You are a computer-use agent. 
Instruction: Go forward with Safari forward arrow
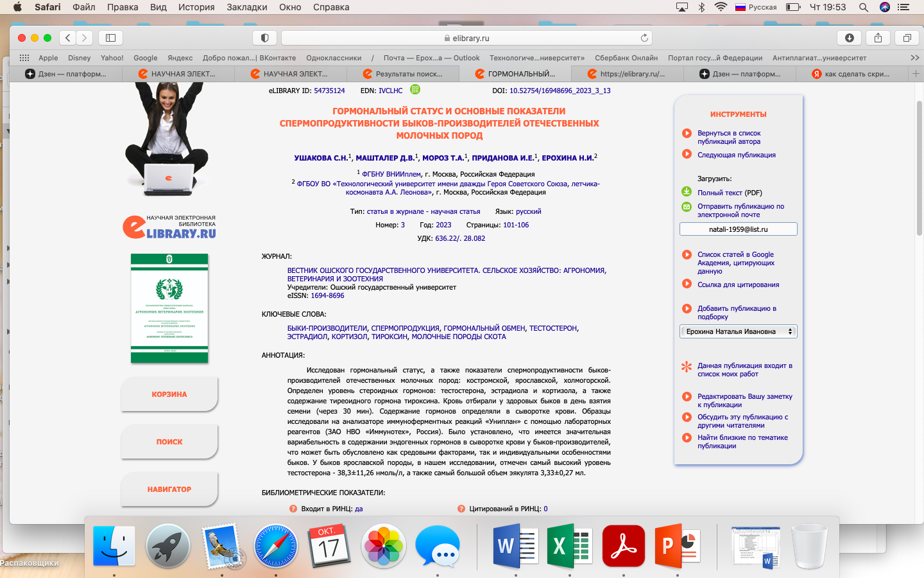click(x=85, y=38)
